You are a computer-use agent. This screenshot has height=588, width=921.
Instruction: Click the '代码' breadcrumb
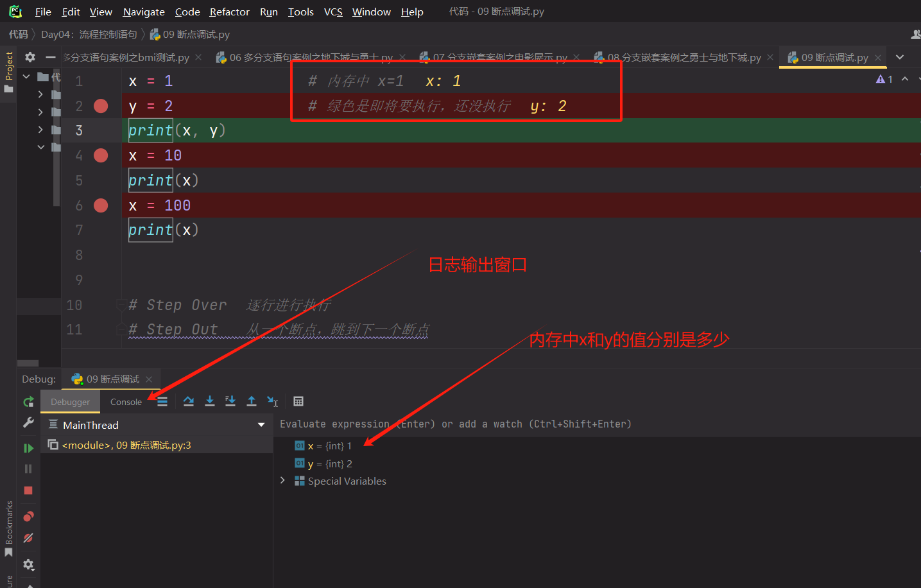point(18,34)
